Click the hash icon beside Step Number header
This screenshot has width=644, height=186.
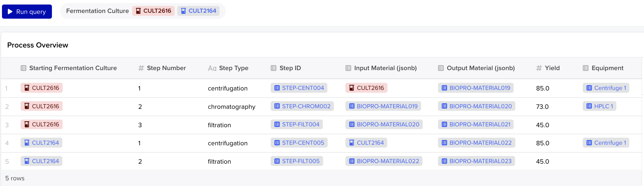coord(141,68)
